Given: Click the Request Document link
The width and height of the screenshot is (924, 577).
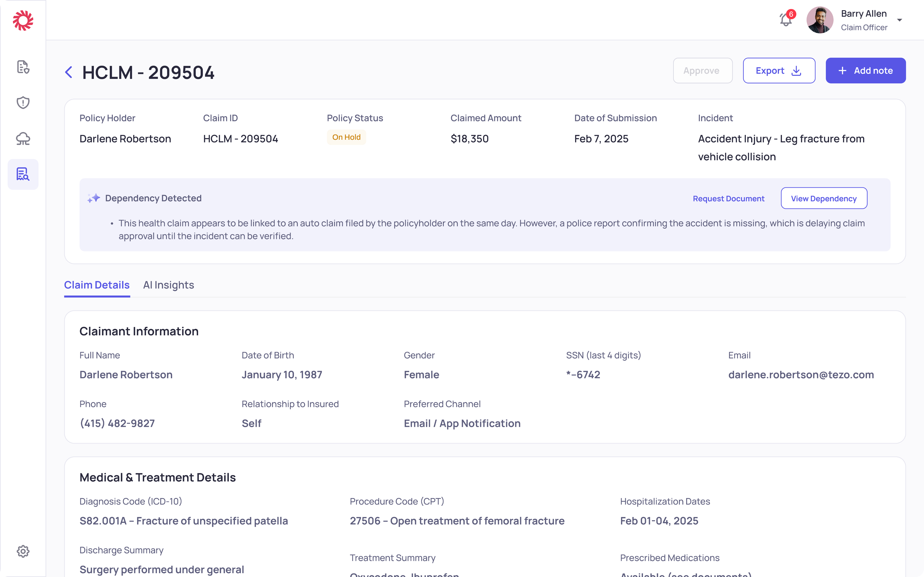Looking at the screenshot, I should (x=728, y=199).
